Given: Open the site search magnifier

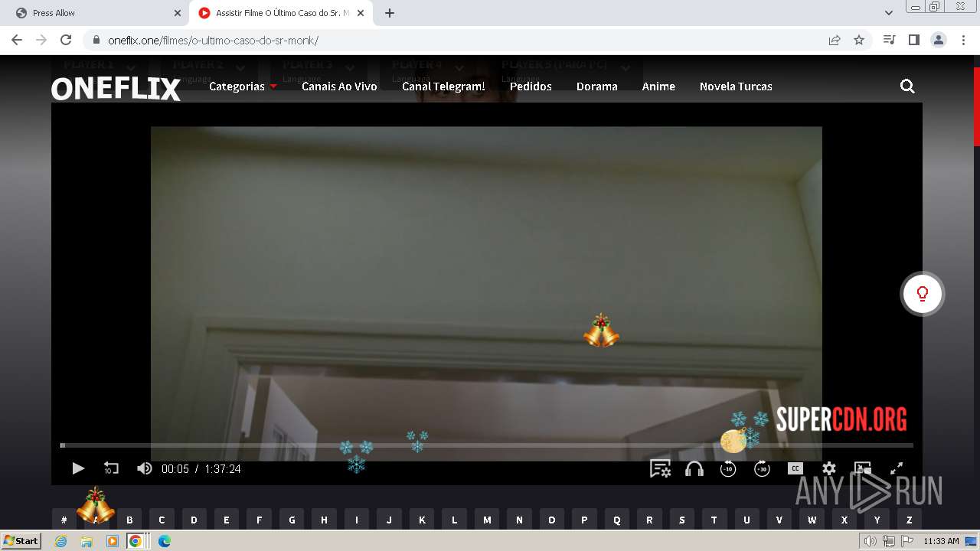Looking at the screenshot, I should [907, 86].
